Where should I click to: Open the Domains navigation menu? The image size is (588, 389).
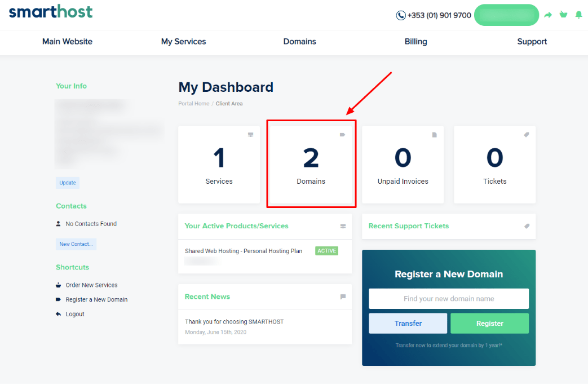299,42
